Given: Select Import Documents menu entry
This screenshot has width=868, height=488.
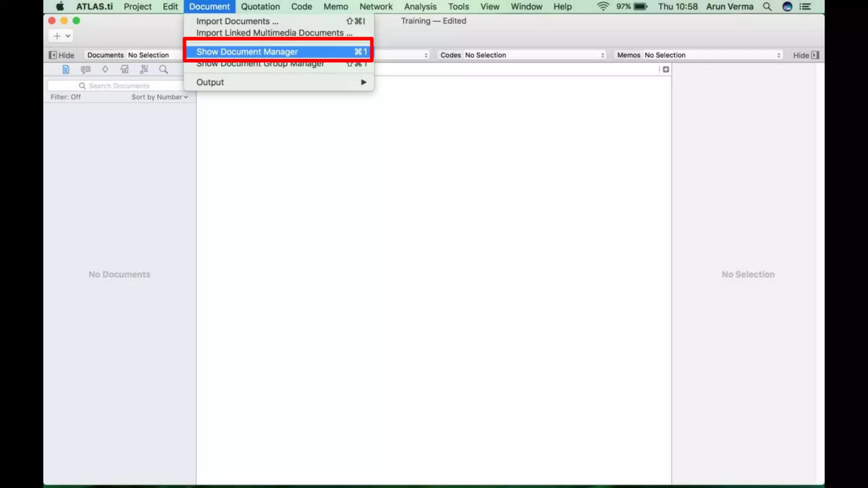Looking at the screenshot, I should click(237, 21).
